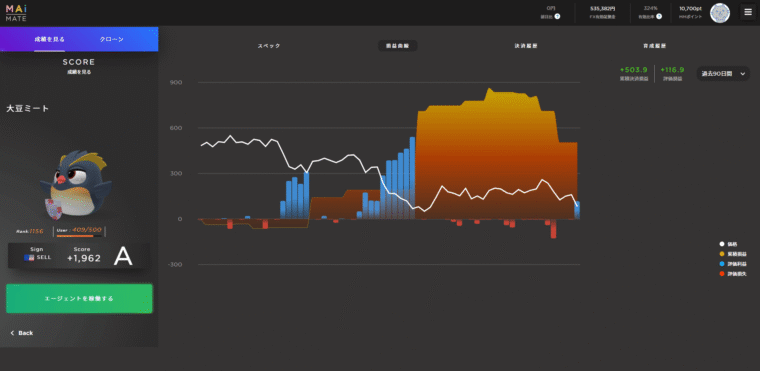Click the peak of orange profit area
Viewport: 760px width, 371px height.
490,89
